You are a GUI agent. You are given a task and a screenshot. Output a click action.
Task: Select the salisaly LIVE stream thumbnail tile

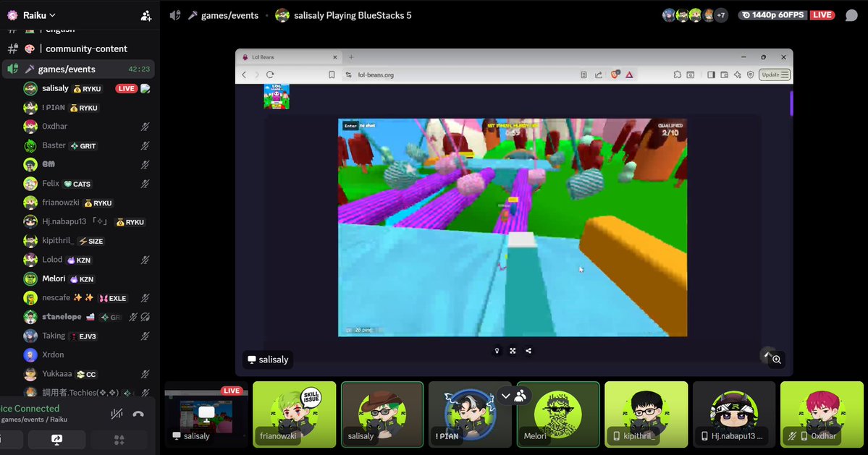(206, 414)
